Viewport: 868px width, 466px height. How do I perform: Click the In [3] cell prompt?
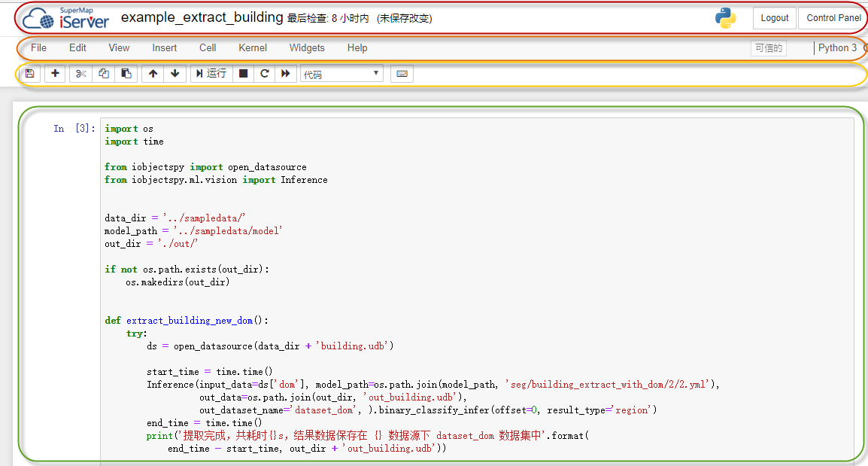point(74,129)
